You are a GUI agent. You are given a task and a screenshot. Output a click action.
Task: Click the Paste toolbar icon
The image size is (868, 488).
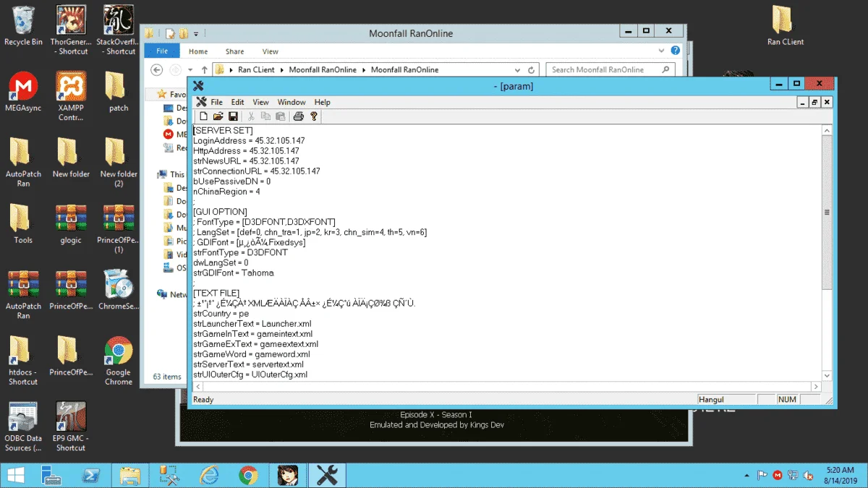click(x=280, y=116)
